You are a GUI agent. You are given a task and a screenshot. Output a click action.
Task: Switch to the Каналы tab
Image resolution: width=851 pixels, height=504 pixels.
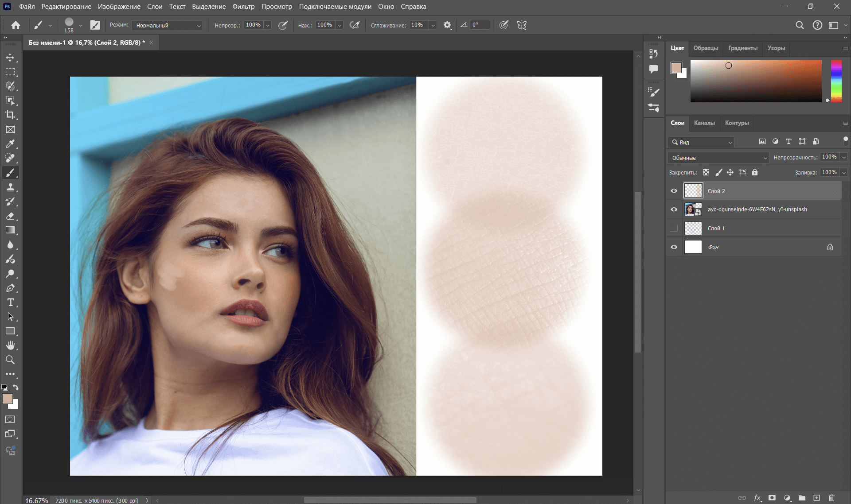click(704, 123)
